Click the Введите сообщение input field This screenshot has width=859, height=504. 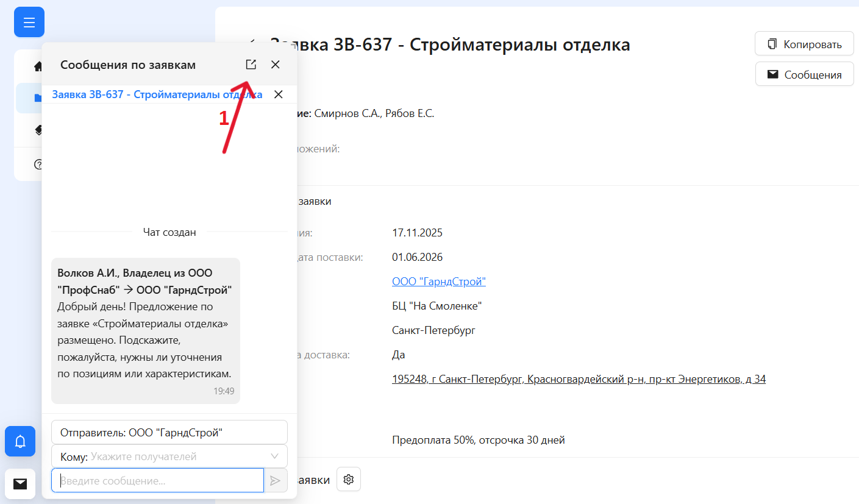pyautogui.click(x=157, y=480)
